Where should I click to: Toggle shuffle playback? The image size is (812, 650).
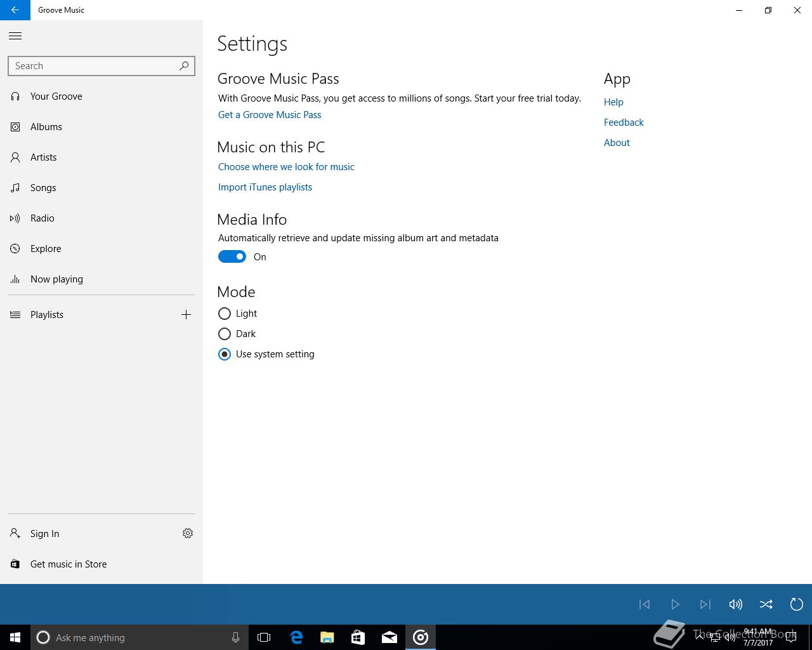point(766,604)
